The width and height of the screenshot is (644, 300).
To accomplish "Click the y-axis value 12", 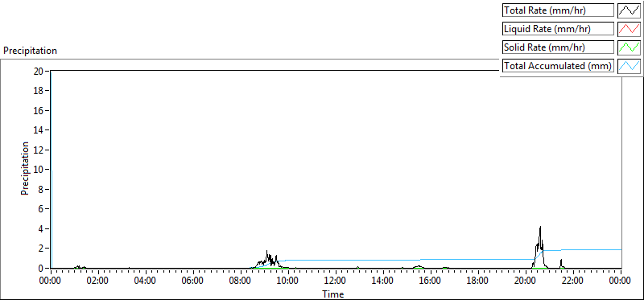I will coord(39,150).
